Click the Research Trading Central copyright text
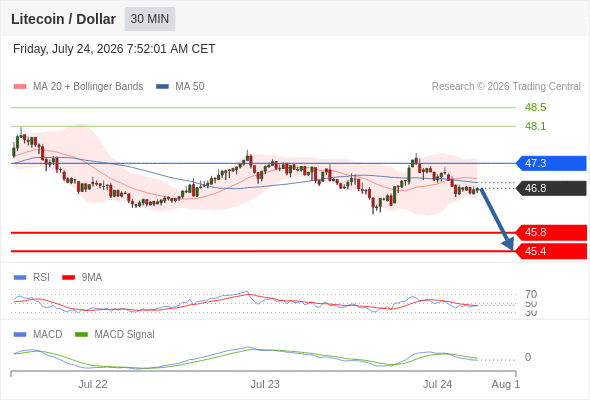Image resolution: width=590 pixels, height=400 pixels. pyautogui.click(x=506, y=87)
